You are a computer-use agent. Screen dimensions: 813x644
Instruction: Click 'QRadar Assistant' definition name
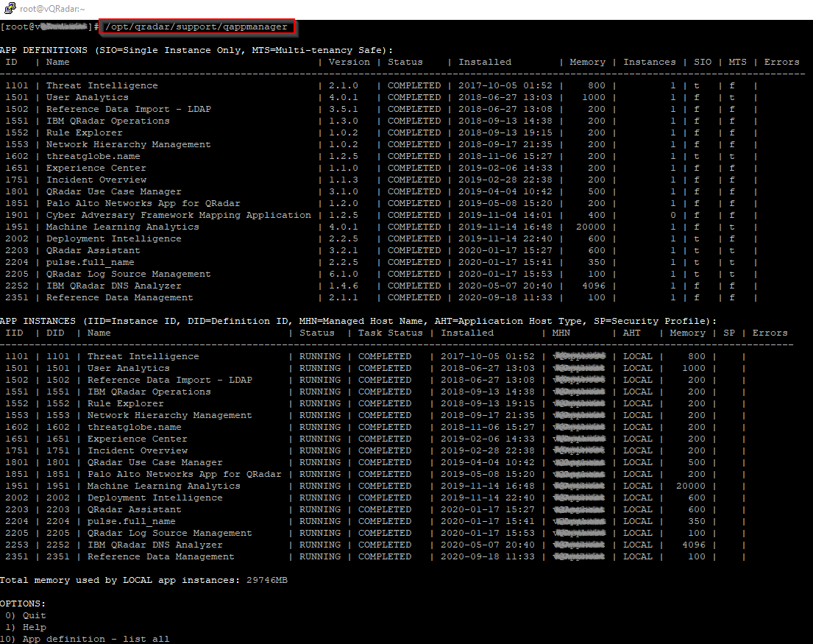(93, 251)
